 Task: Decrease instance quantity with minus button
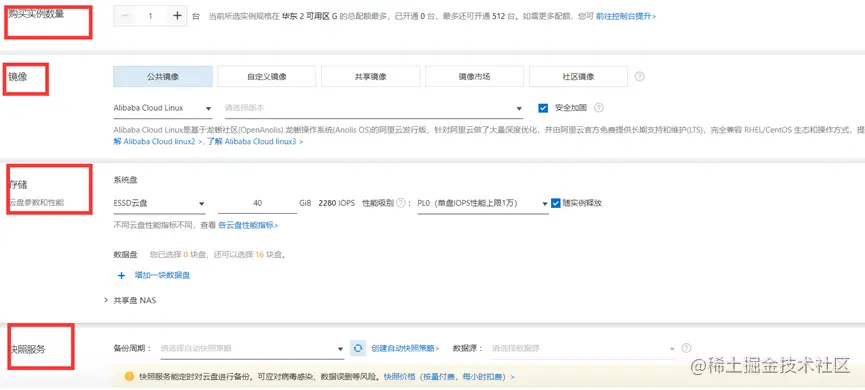[125, 16]
